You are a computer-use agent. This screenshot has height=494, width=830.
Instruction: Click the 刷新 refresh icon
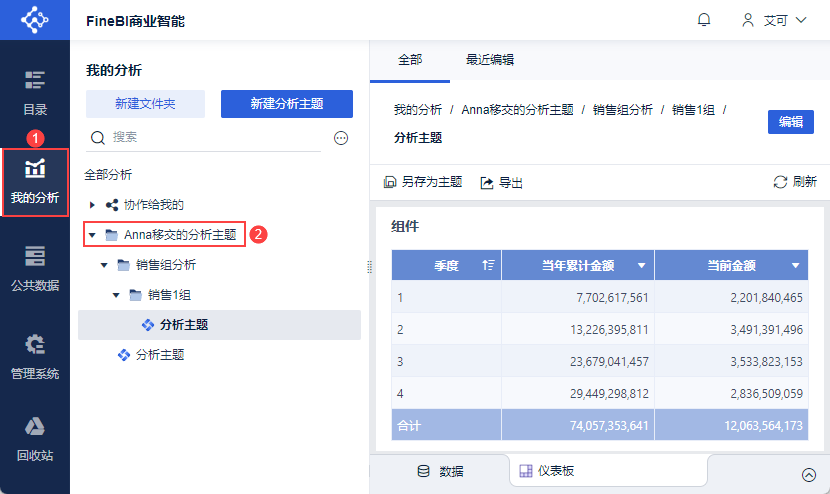point(780,182)
